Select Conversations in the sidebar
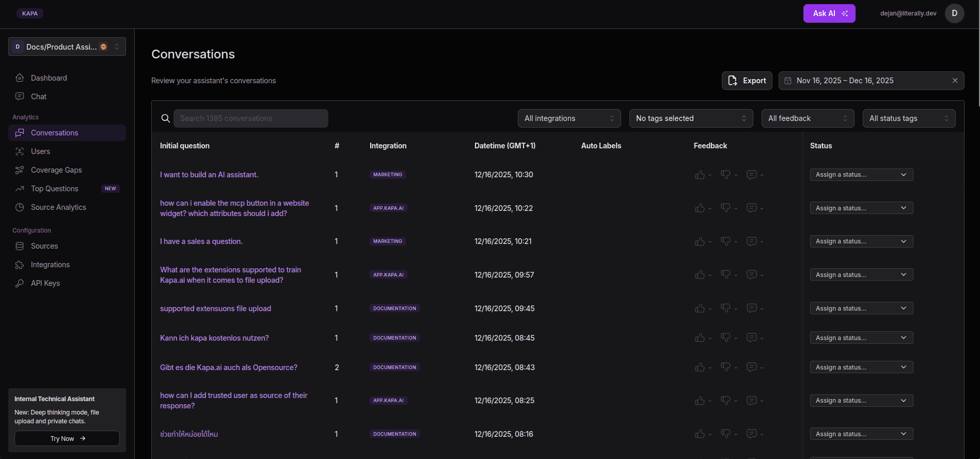980x459 pixels. [x=67, y=133]
